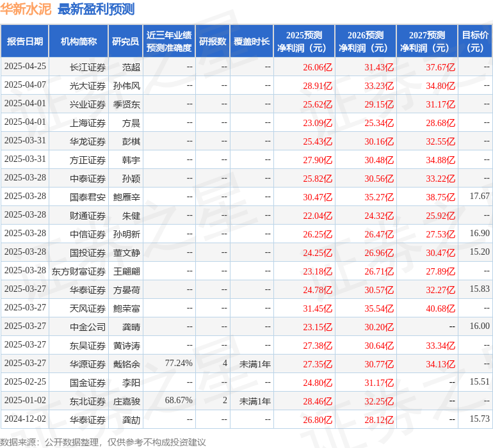Click the 68.67% accuracy value

pos(179,400)
